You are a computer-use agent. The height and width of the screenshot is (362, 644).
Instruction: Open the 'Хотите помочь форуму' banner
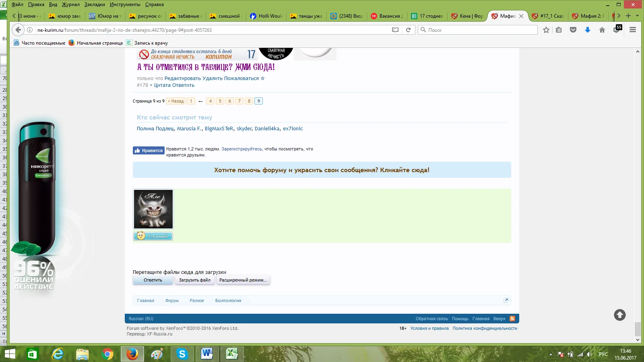[x=322, y=170]
